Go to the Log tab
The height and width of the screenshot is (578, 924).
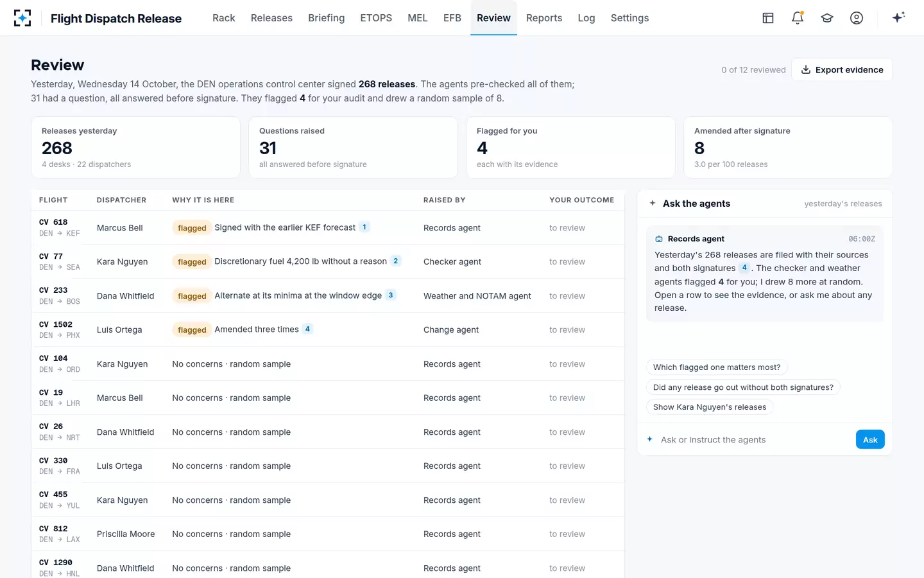[586, 18]
